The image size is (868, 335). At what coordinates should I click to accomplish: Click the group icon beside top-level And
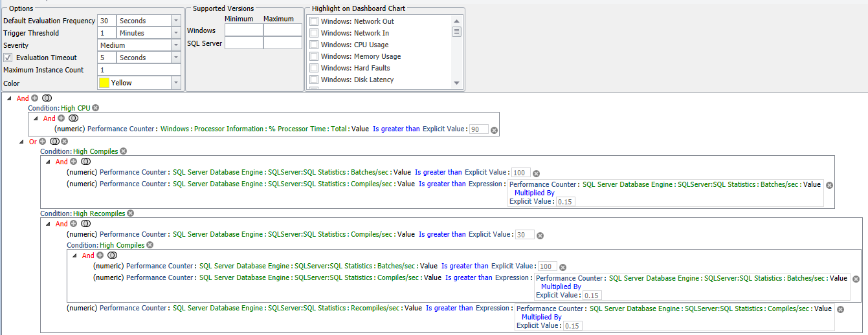coord(47,98)
